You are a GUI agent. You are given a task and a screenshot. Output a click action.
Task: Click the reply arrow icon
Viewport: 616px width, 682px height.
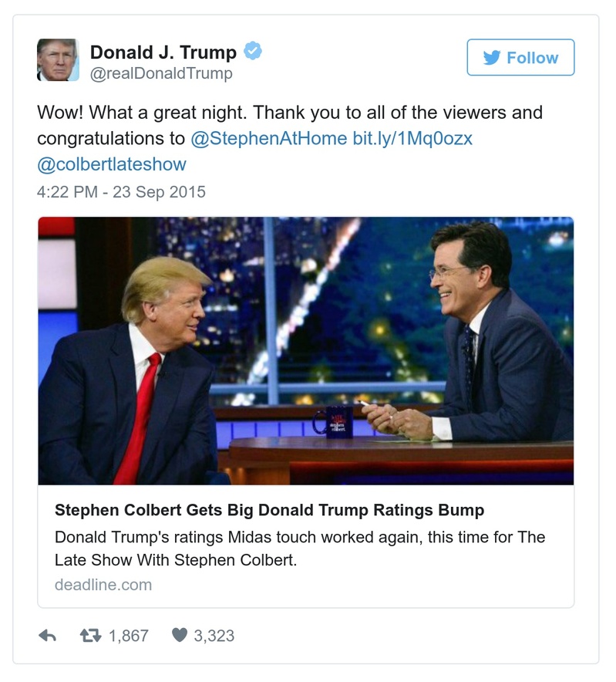click(48, 636)
